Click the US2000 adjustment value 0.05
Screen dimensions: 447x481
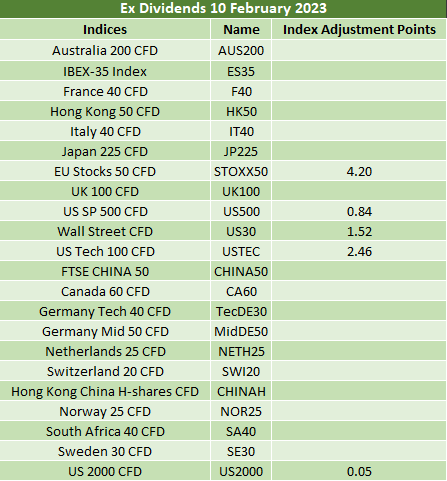tap(359, 471)
